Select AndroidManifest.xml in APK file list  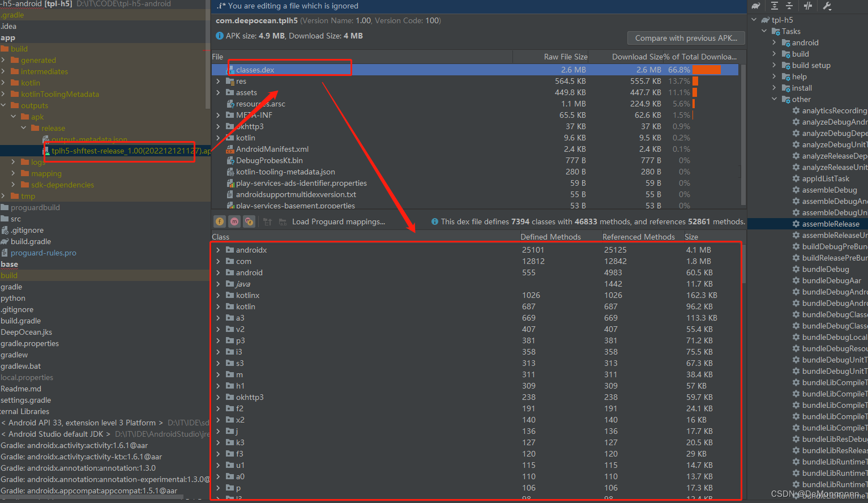pos(272,149)
